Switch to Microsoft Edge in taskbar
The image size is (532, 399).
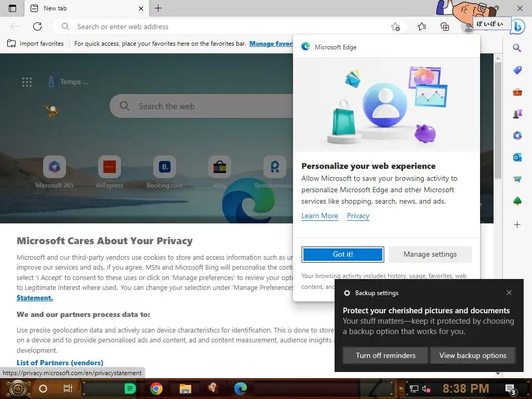coord(240,389)
